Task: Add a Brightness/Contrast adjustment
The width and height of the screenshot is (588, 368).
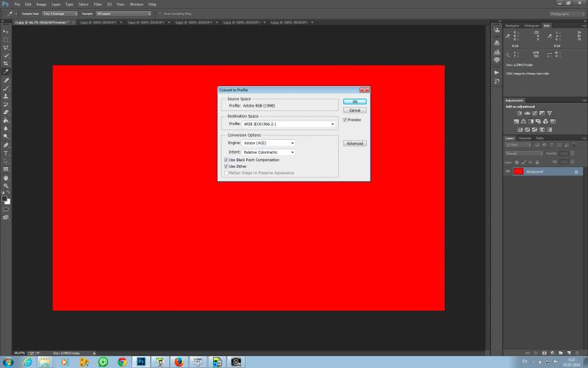Action: 520,113
